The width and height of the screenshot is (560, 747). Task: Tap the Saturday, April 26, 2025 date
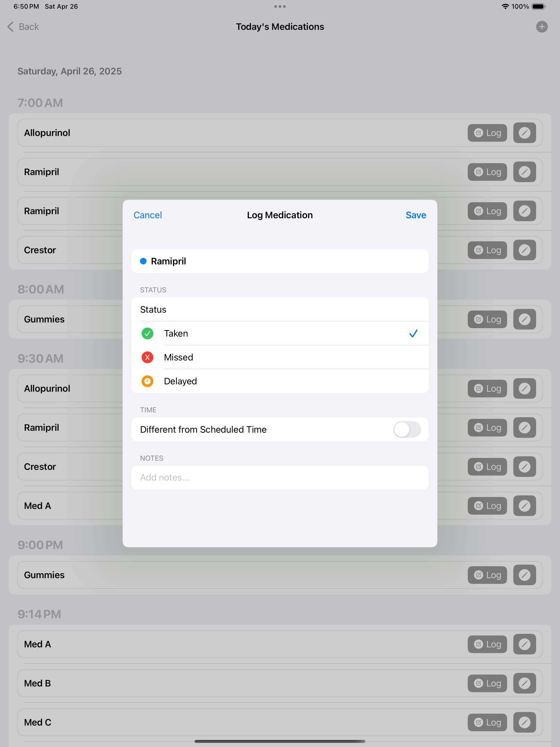point(69,71)
